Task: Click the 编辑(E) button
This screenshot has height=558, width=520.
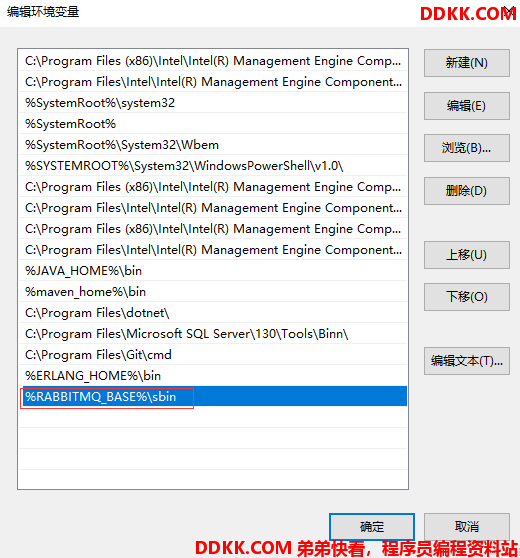Action: (x=467, y=106)
